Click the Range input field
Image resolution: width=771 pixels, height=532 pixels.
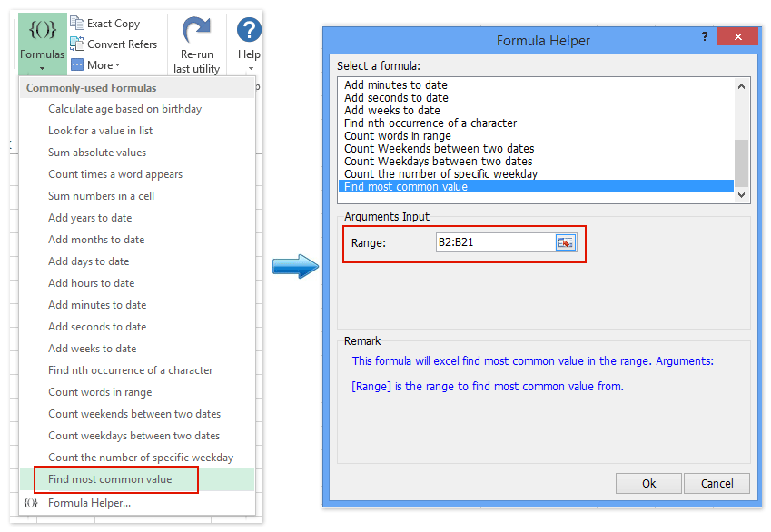495,243
